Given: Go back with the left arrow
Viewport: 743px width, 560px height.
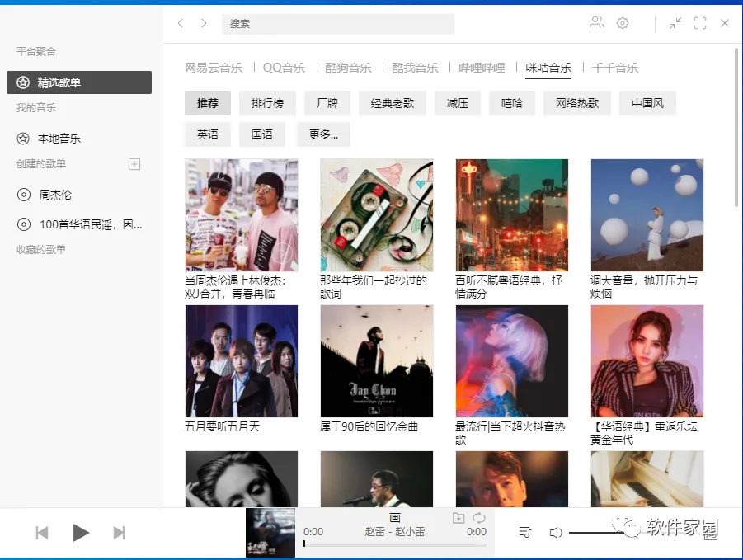Looking at the screenshot, I should pyautogui.click(x=181, y=23).
